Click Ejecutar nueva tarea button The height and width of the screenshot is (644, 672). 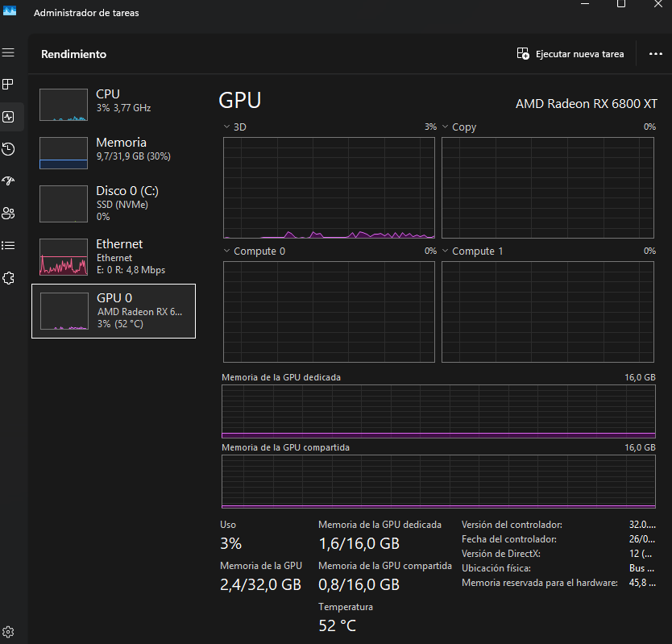click(570, 54)
